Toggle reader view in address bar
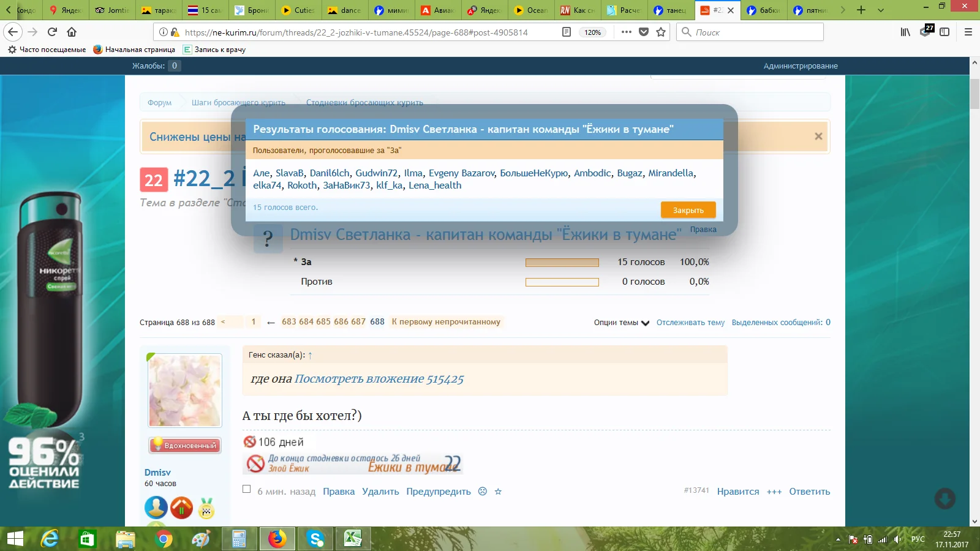 pyautogui.click(x=567, y=32)
